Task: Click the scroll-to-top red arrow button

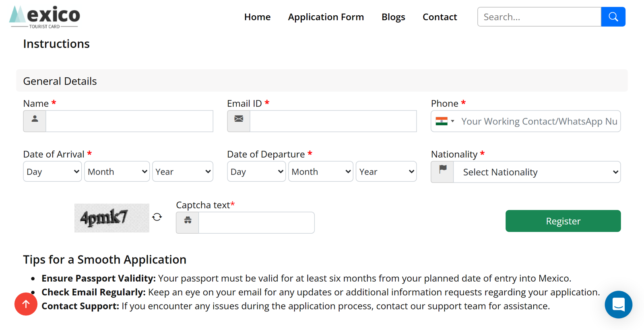Action: click(x=26, y=304)
